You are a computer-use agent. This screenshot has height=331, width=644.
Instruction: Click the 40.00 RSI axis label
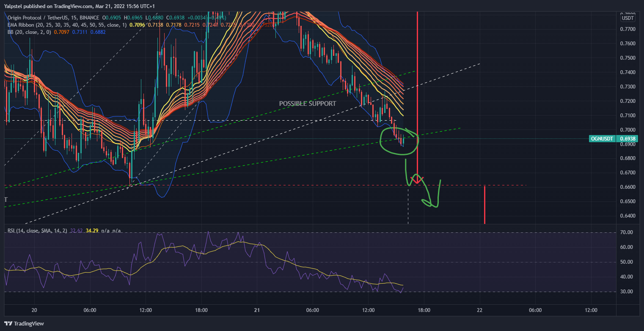tap(627, 277)
